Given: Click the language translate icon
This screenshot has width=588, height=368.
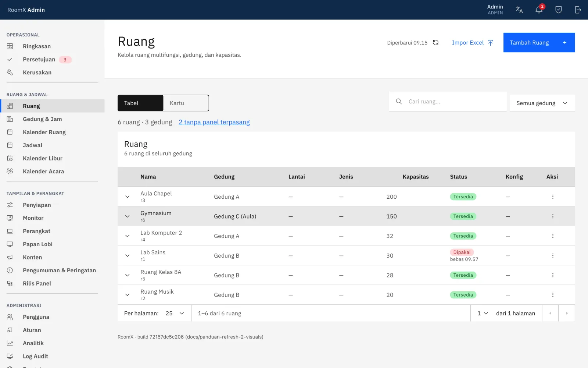Looking at the screenshot, I should click(x=519, y=10).
